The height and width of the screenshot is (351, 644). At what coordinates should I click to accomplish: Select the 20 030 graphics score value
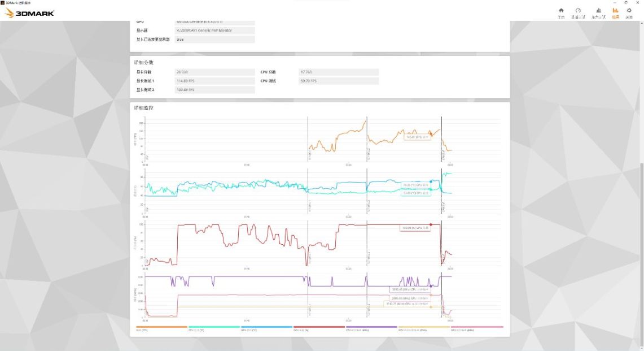[215, 72]
